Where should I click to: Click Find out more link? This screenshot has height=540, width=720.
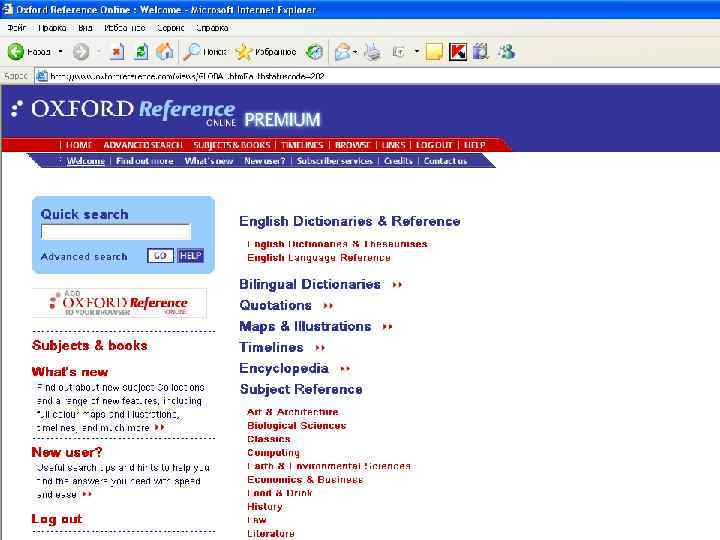pos(145,161)
